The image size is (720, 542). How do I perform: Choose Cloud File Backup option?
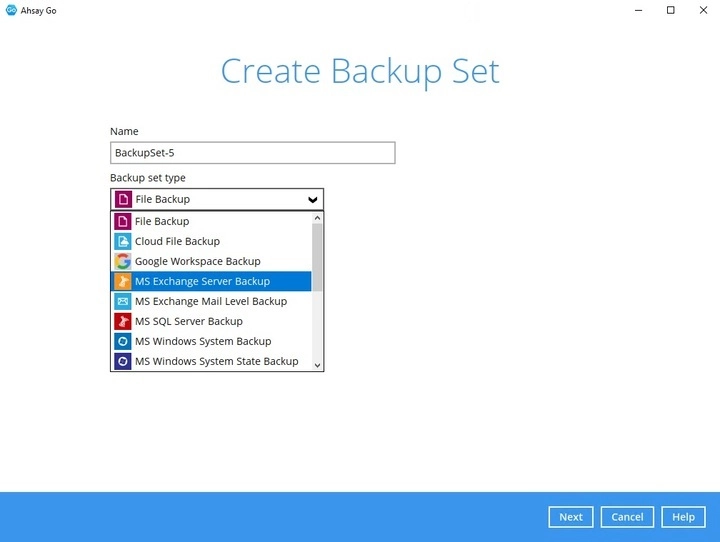[x=211, y=241]
